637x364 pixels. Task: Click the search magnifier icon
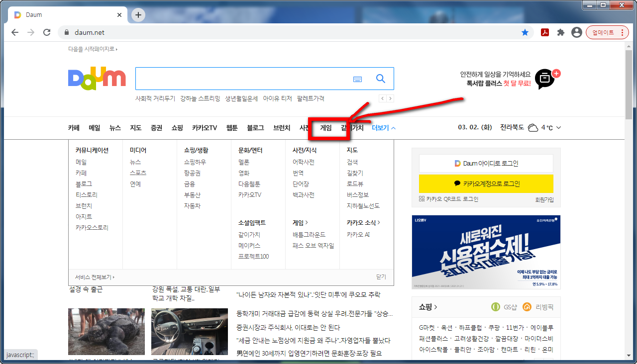point(381,79)
